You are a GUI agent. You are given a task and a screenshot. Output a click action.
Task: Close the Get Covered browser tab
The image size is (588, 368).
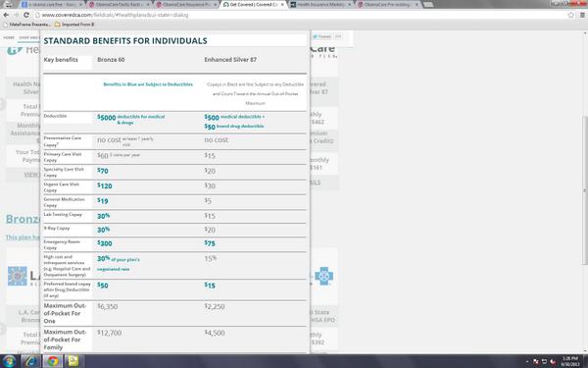point(282,5)
